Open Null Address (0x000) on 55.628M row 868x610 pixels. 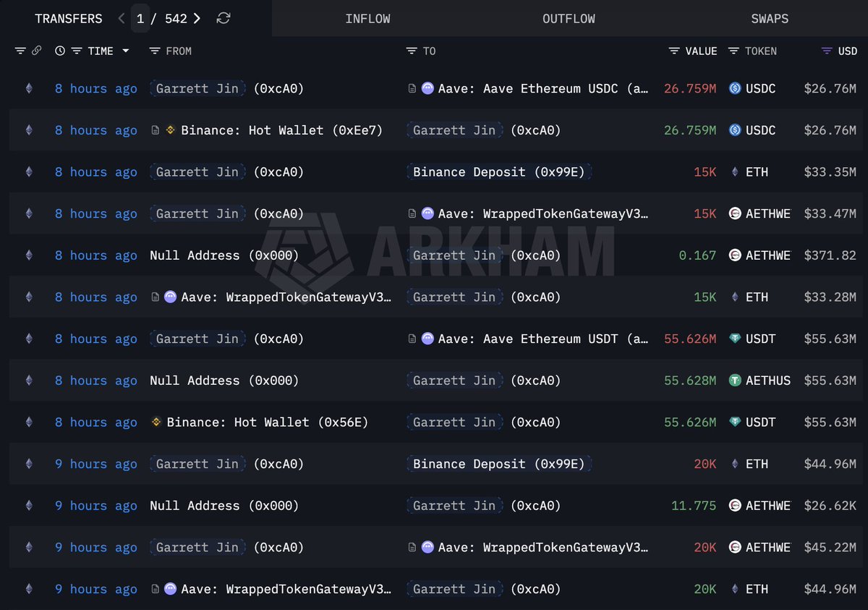pyautogui.click(x=224, y=381)
